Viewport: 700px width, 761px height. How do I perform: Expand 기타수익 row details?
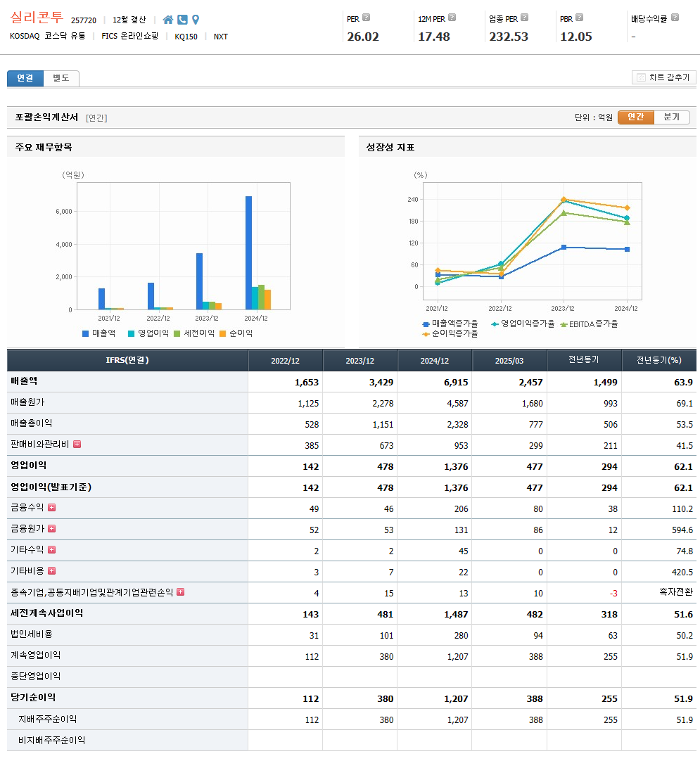[51, 549]
